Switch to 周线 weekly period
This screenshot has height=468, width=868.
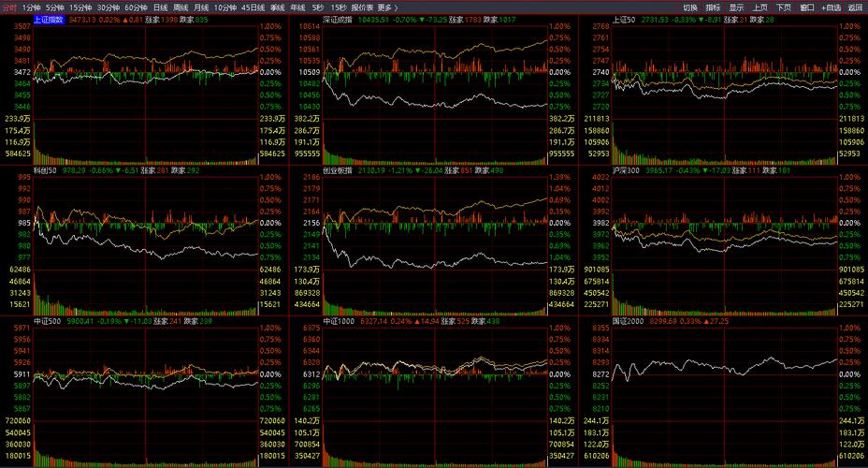(x=181, y=7)
